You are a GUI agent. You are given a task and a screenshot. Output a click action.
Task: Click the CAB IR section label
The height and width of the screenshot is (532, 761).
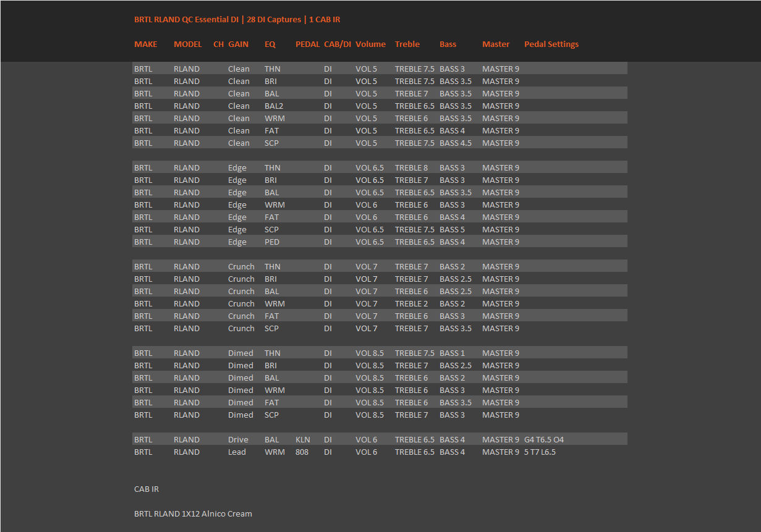pos(147,489)
